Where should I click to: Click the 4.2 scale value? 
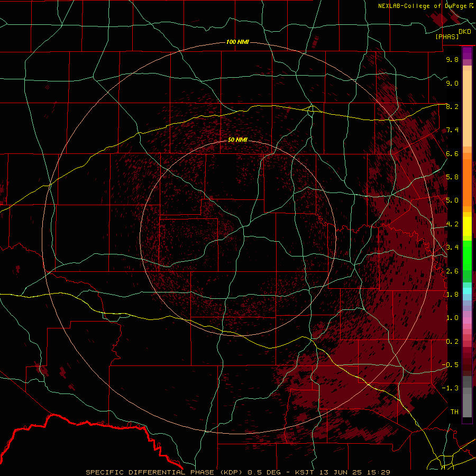pos(452,224)
